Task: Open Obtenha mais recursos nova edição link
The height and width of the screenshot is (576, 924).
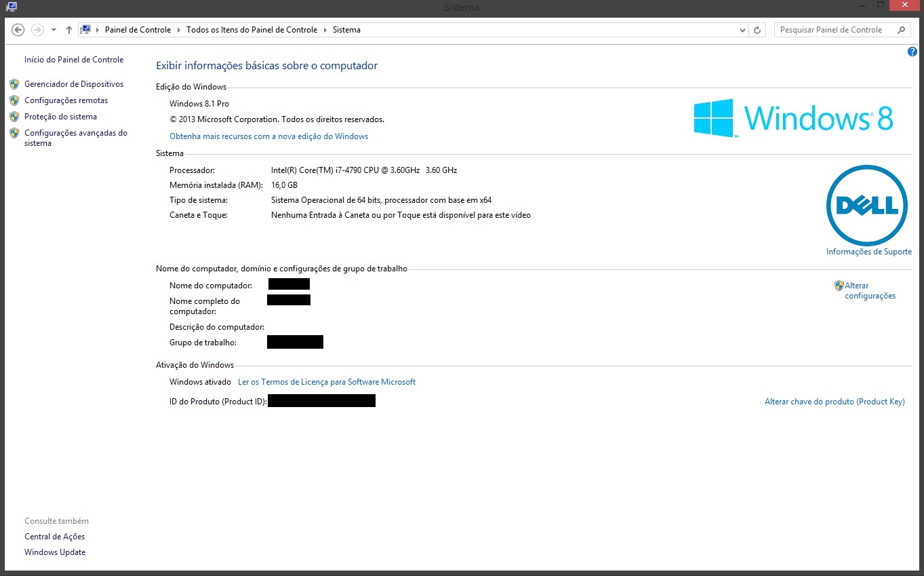Action: click(268, 136)
